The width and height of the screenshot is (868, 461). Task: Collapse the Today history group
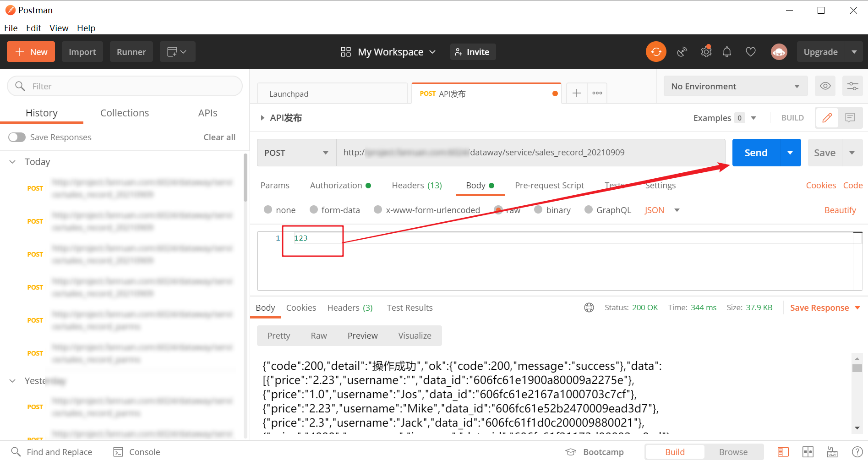pyautogui.click(x=13, y=162)
